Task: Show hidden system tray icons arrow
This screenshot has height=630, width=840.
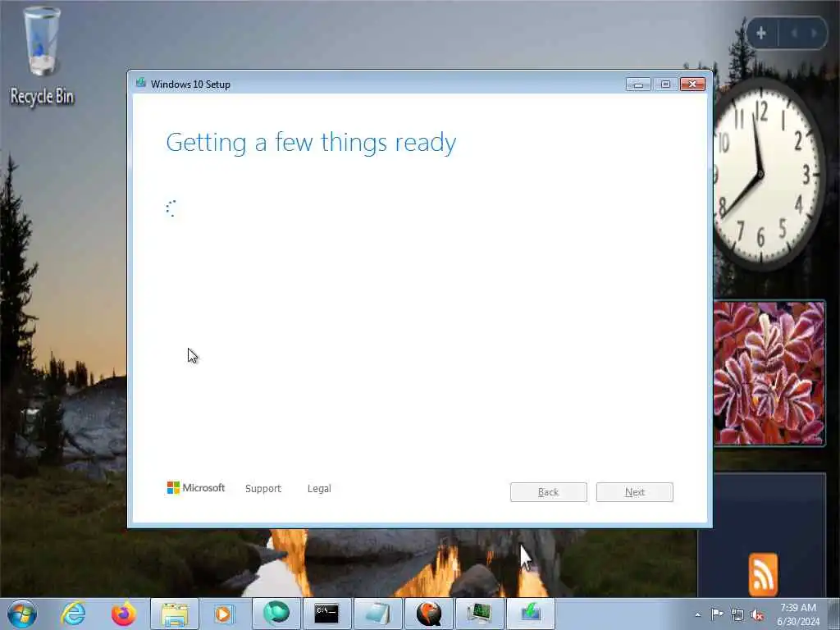Action: coord(697,614)
